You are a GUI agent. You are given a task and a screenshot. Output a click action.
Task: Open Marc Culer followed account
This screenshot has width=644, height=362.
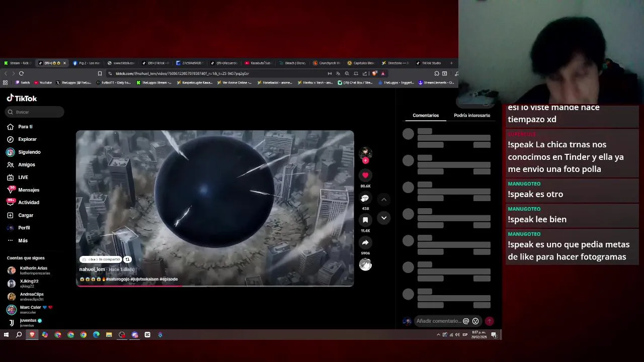[x=30, y=310]
